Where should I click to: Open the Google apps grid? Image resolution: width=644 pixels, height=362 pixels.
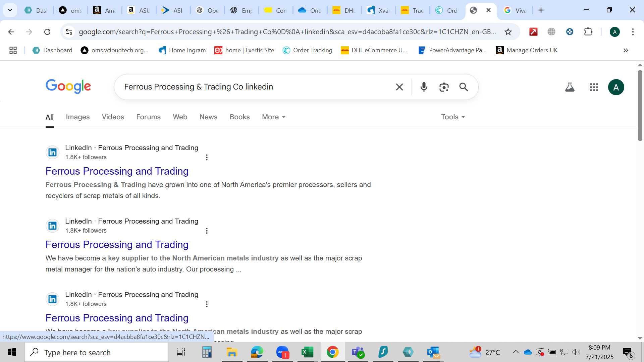tap(594, 87)
